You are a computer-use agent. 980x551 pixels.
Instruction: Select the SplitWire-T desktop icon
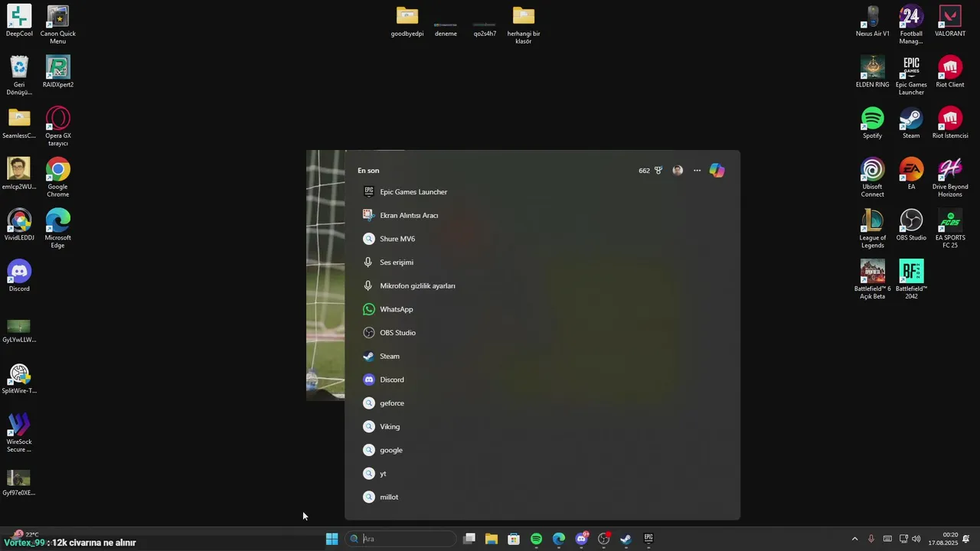point(19,378)
